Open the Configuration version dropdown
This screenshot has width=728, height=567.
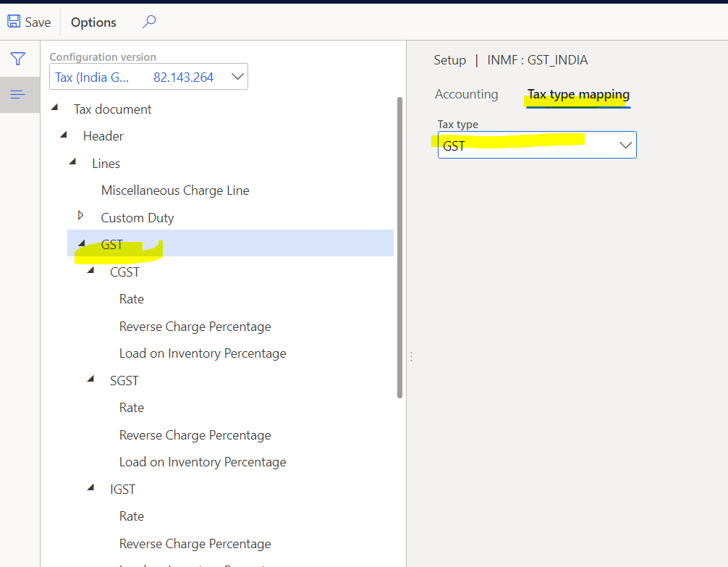point(237,76)
